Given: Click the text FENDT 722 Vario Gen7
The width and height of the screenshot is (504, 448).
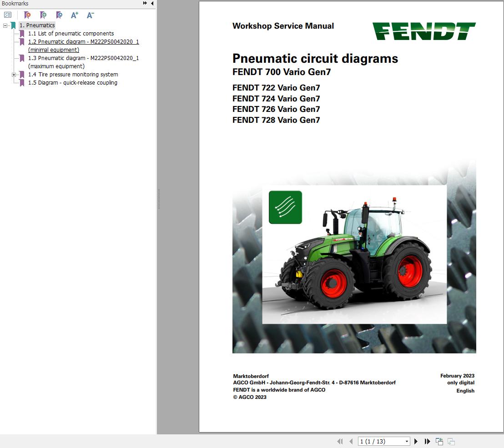Looking at the screenshot, I should [x=276, y=88].
